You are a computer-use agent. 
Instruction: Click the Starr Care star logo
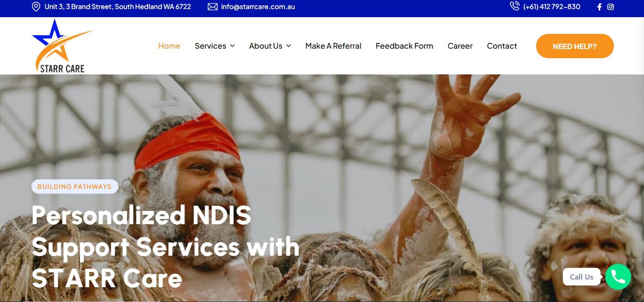[62, 46]
